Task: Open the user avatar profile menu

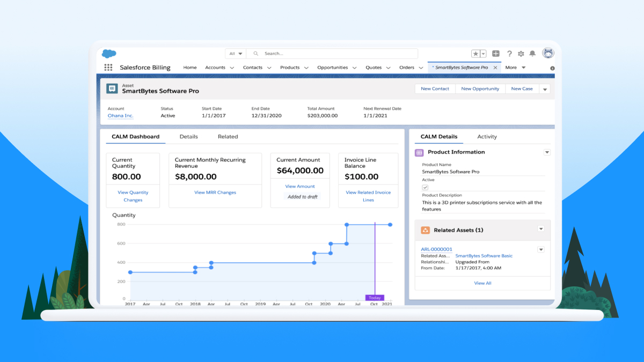Action: click(548, 53)
